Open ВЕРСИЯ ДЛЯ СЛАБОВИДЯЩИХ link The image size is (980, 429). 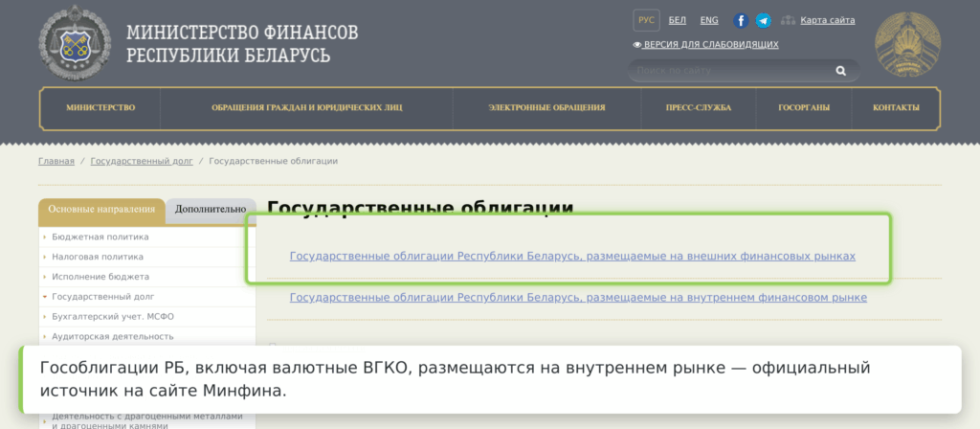pyautogui.click(x=711, y=45)
